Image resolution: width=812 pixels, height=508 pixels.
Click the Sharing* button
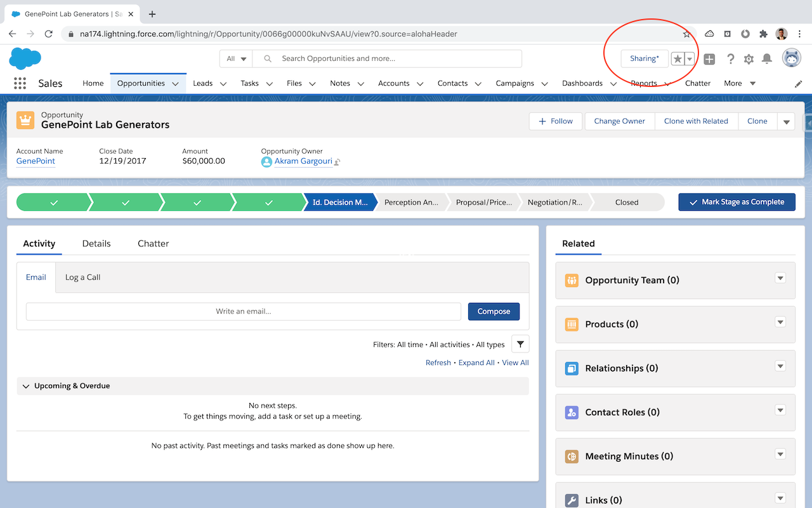pos(645,58)
